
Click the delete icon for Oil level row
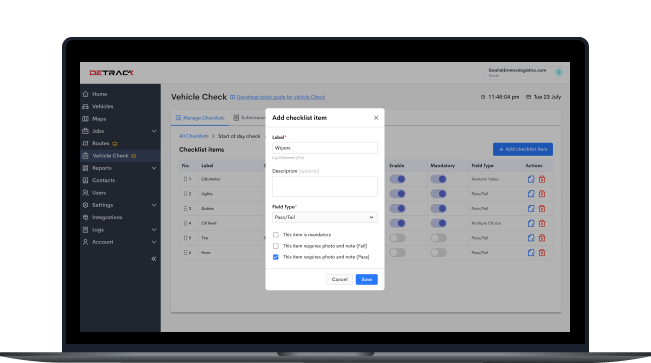pyautogui.click(x=542, y=223)
